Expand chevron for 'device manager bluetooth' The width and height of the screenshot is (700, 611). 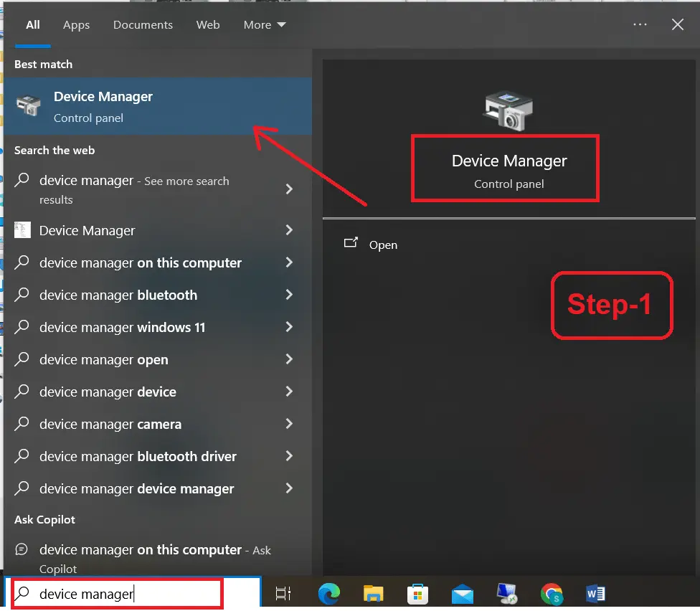pos(289,295)
